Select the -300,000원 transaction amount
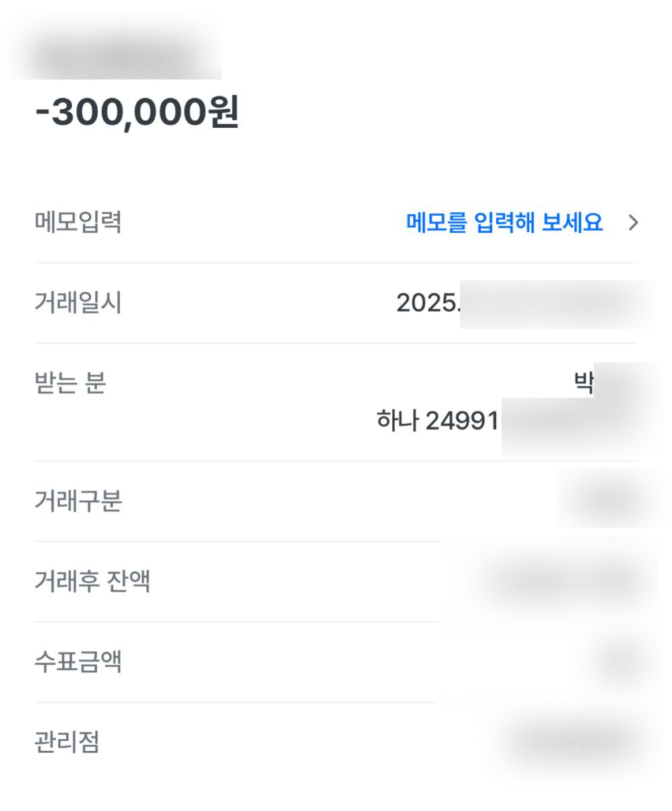Viewport: 672px width, 811px height. pos(137,114)
